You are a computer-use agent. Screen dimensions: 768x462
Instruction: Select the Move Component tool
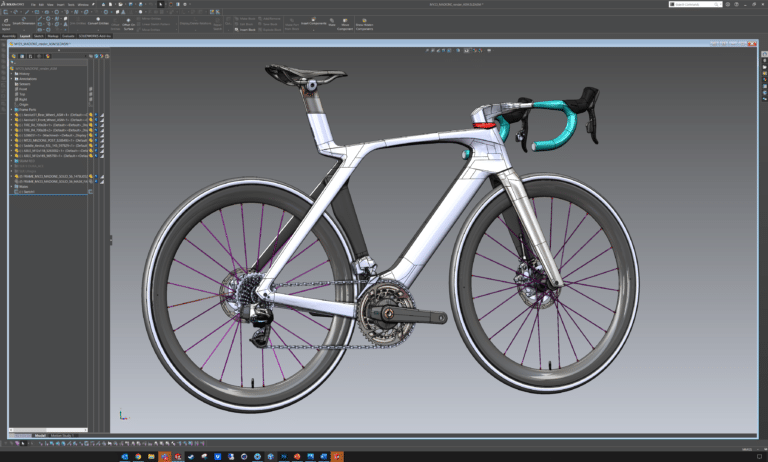[346, 22]
